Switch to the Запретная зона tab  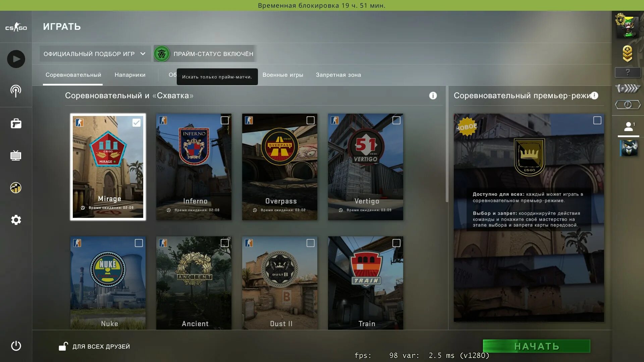[338, 75]
